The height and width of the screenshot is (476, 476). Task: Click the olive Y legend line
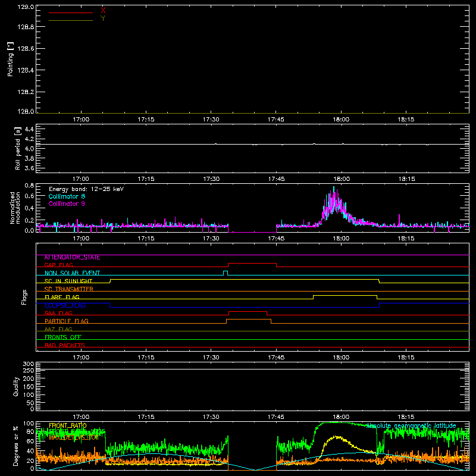point(71,20)
